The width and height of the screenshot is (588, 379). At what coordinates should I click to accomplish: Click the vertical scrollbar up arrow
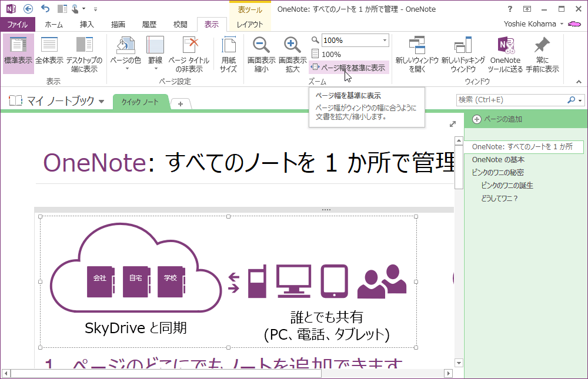(459, 140)
